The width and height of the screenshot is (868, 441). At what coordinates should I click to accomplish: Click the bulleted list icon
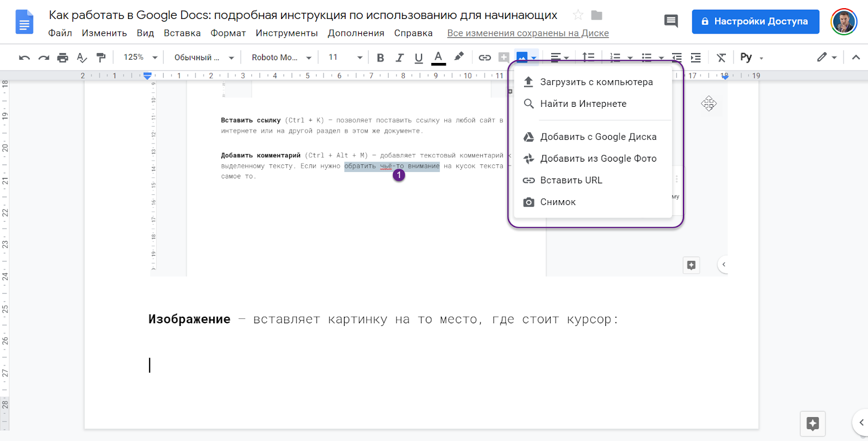(647, 57)
